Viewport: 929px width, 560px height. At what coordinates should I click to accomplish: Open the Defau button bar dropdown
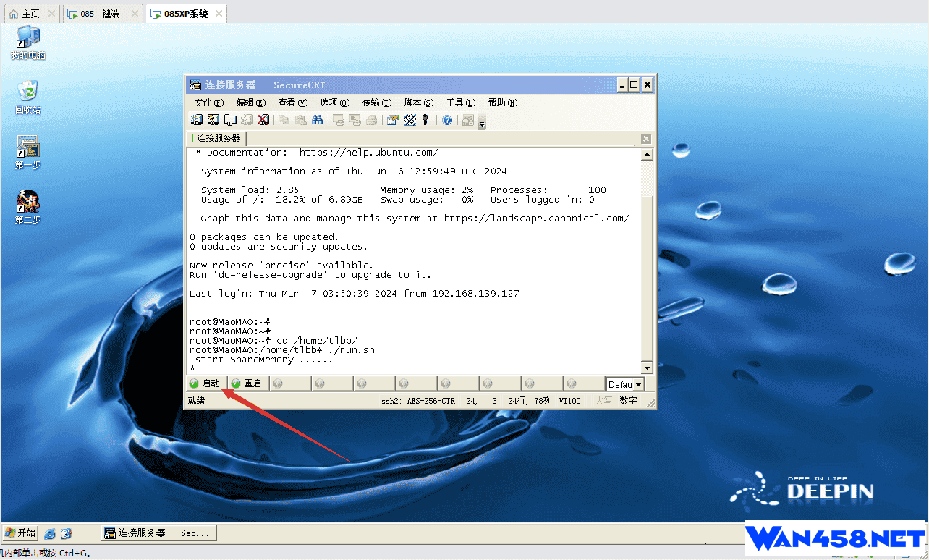[x=638, y=385]
